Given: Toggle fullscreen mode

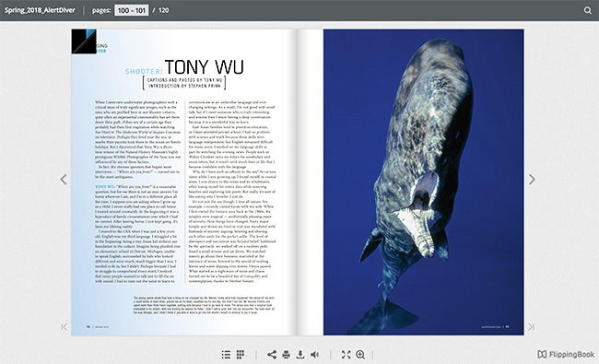Looking at the screenshot, I should 346,355.
